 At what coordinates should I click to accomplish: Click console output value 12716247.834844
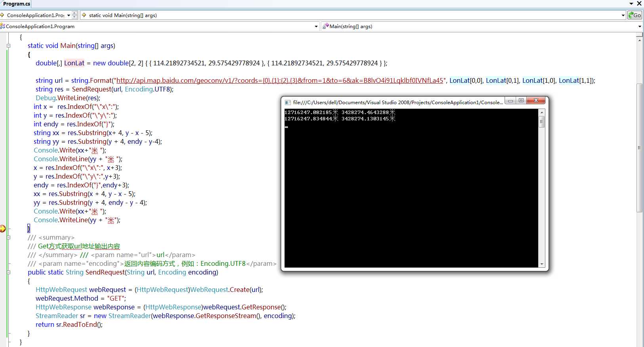click(308, 119)
